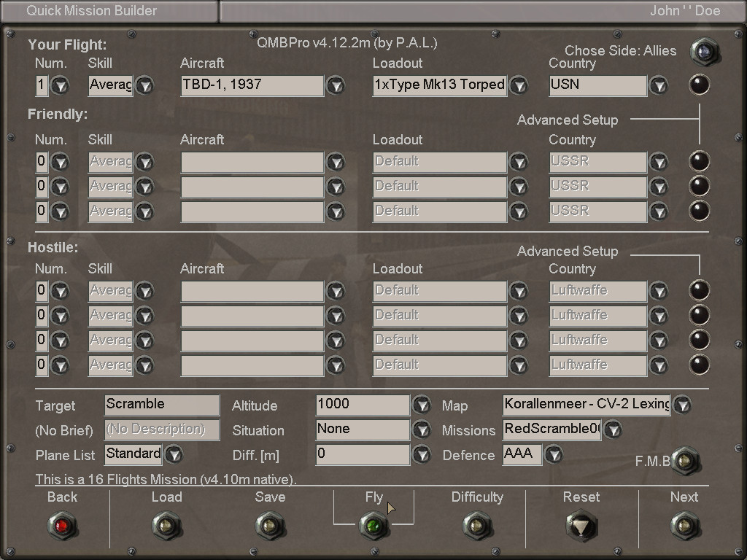
Task: Click the pilot name John Doe
Action: 685,10
